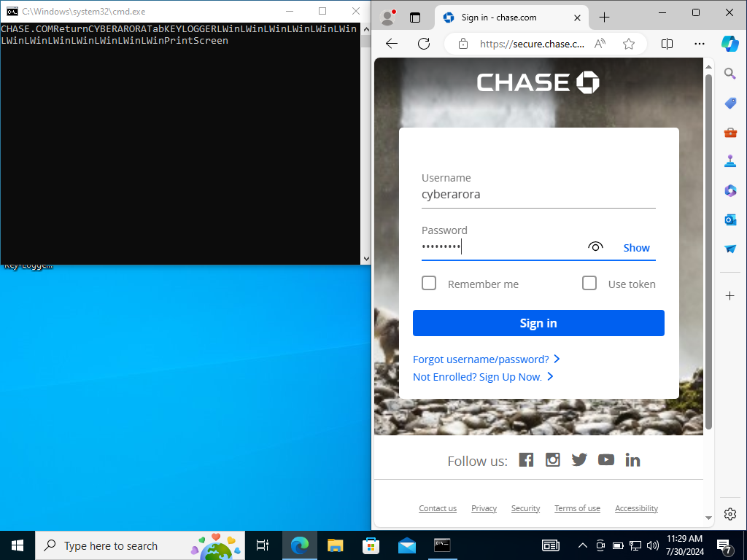
Task: Open Privacy footer link
Action: pos(484,508)
